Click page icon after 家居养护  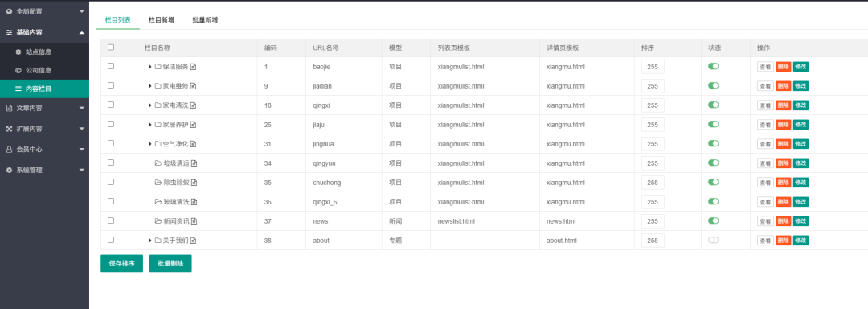click(x=194, y=125)
